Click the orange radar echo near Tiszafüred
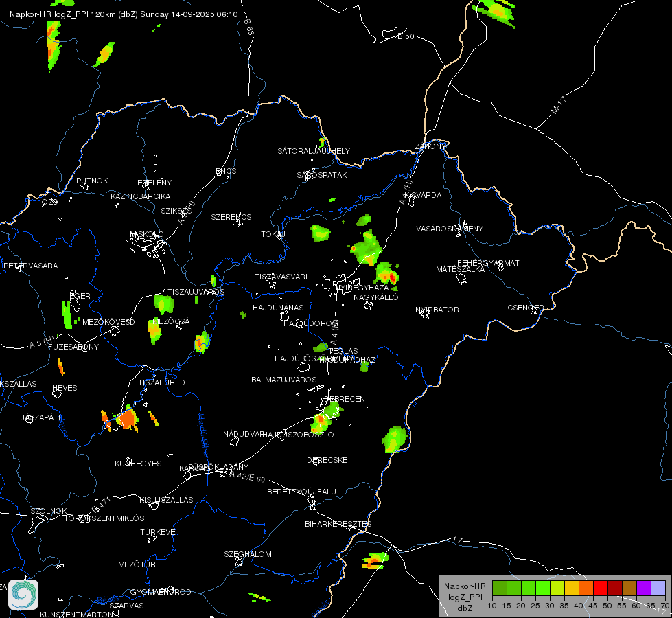Viewport: 672px width, 618px height. click(x=127, y=419)
